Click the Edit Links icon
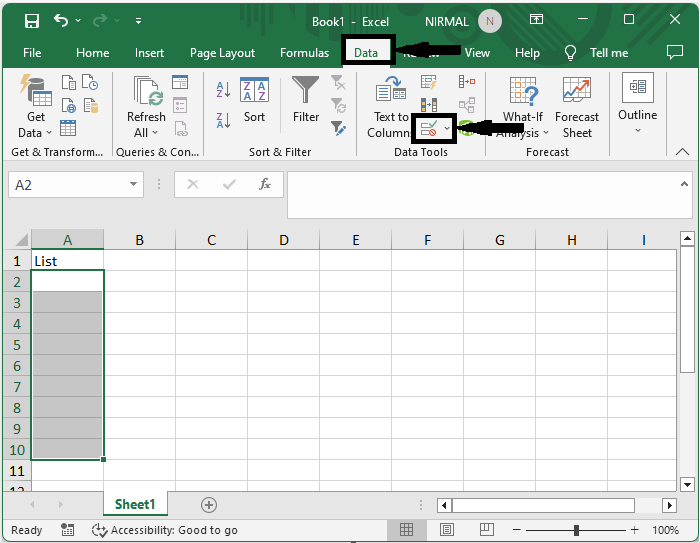 coord(180,129)
